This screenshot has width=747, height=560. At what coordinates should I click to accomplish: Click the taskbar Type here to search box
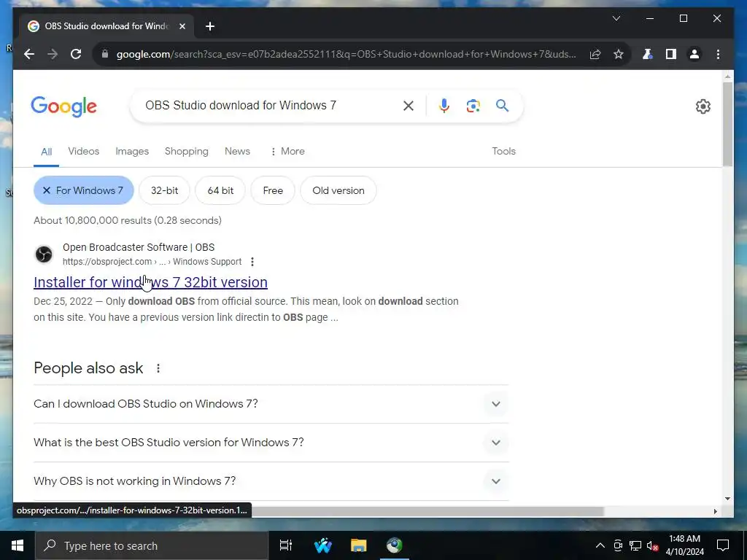152,545
